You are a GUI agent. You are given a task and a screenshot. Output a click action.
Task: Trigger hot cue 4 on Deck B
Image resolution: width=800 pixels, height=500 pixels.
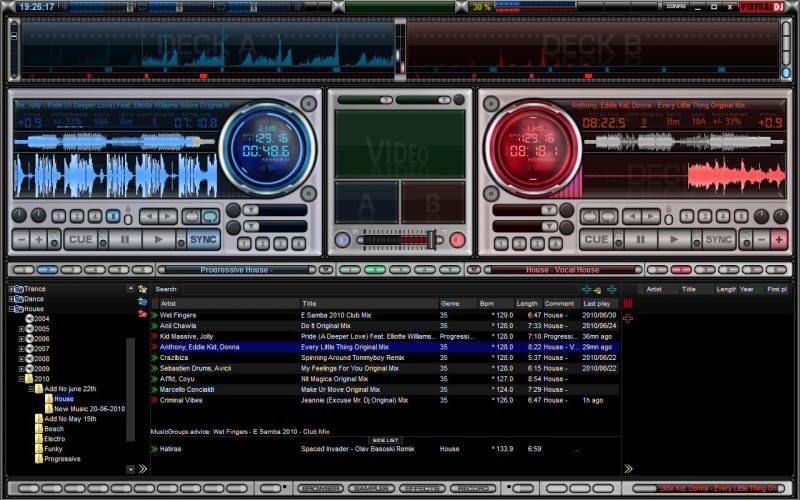pyautogui.click(x=555, y=244)
